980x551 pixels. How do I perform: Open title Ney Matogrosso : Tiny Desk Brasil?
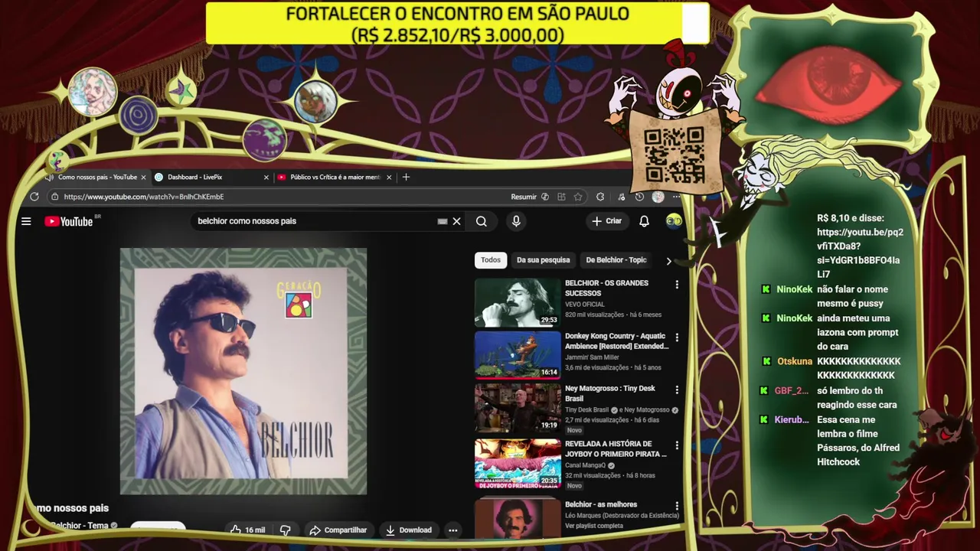point(611,393)
